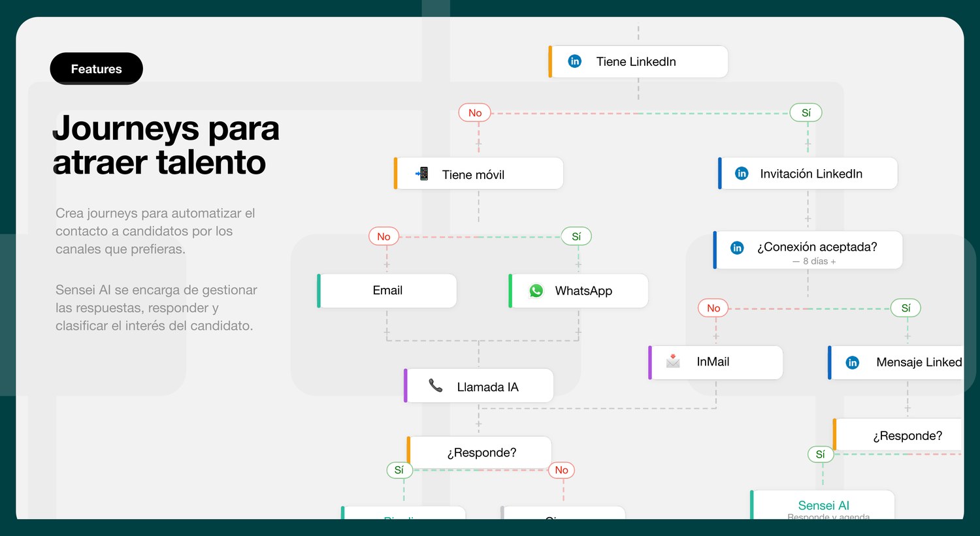Click LinkedIn icon in Invitación LinkedIn node

pyautogui.click(x=742, y=173)
